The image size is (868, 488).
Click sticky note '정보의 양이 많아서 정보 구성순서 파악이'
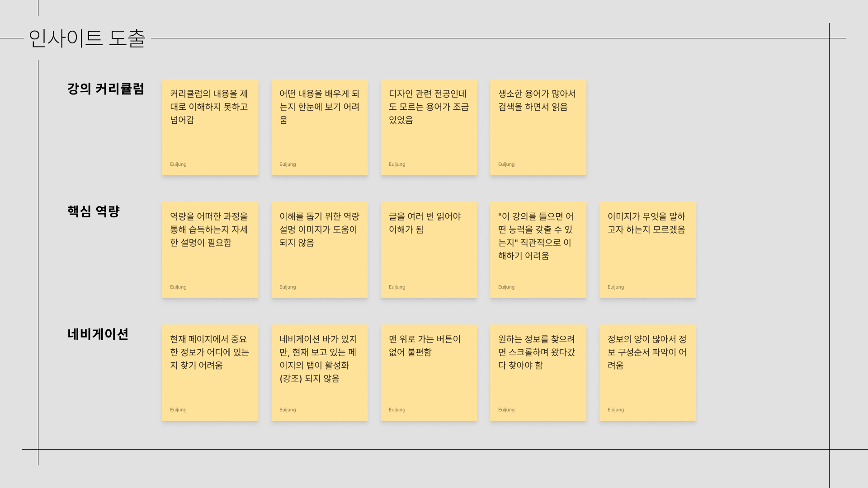point(647,373)
